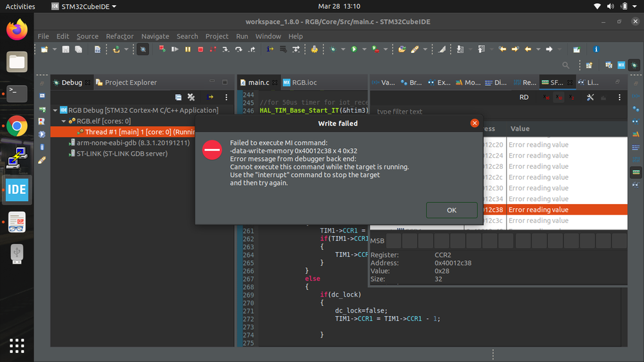Click the Step Into icon

(226, 49)
